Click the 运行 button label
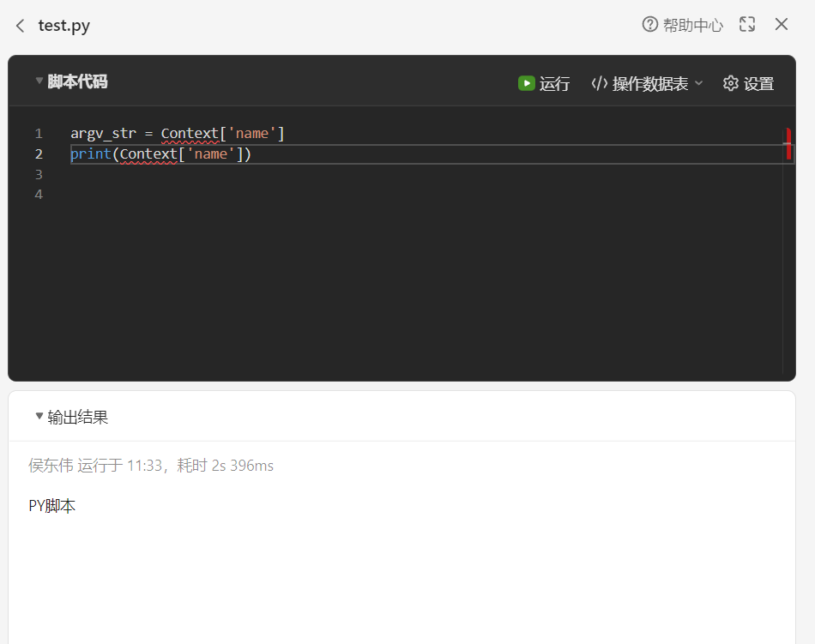Image resolution: width=815 pixels, height=644 pixels. (554, 84)
